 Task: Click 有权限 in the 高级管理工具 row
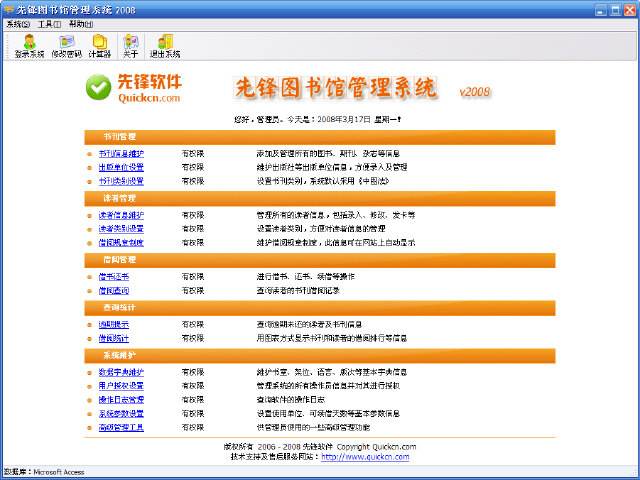click(193, 427)
